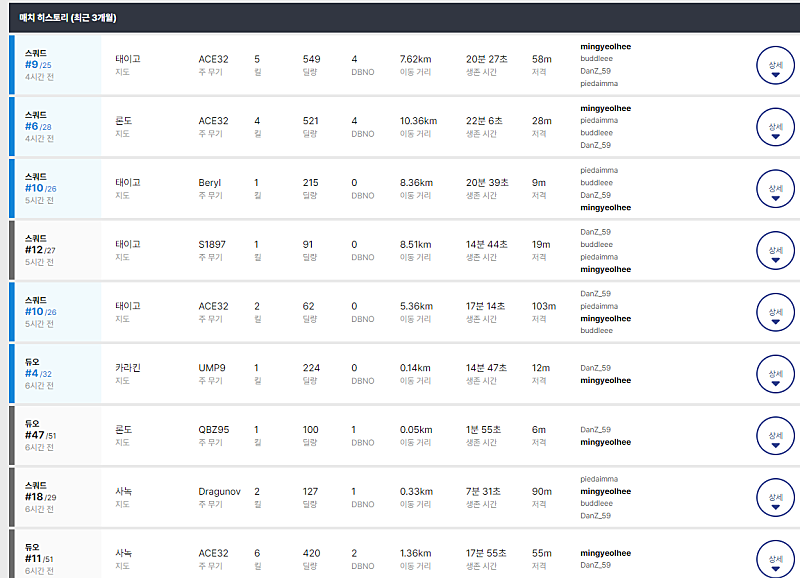800x578 pixels.
Task: Open 상세 dropdown for the #6/28 론도 match
Action: [774, 127]
